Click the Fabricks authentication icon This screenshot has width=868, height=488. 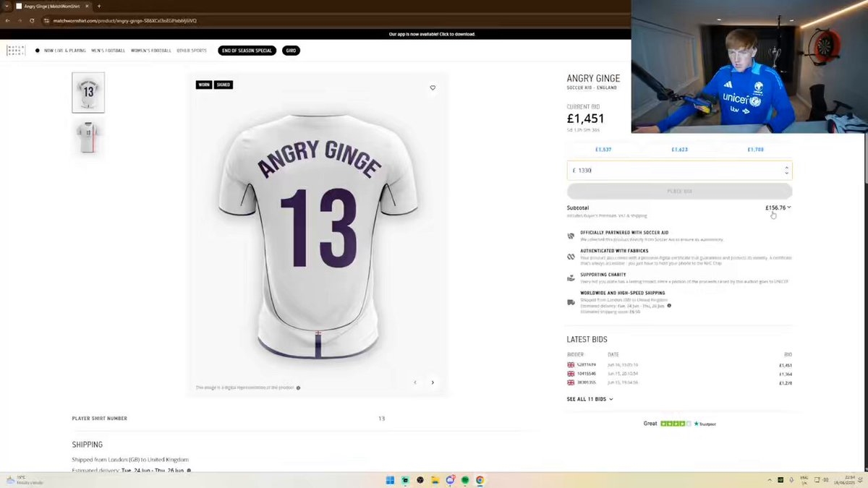point(571,257)
